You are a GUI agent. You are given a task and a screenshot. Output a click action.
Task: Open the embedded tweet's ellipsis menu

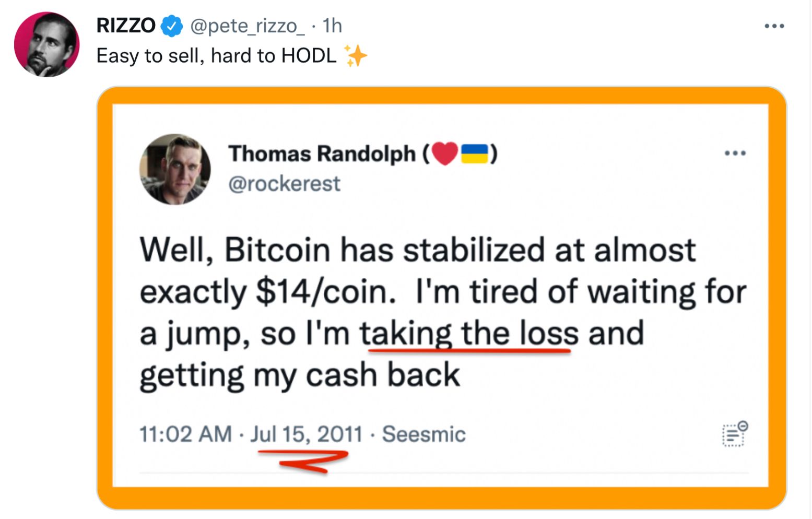[735, 152]
